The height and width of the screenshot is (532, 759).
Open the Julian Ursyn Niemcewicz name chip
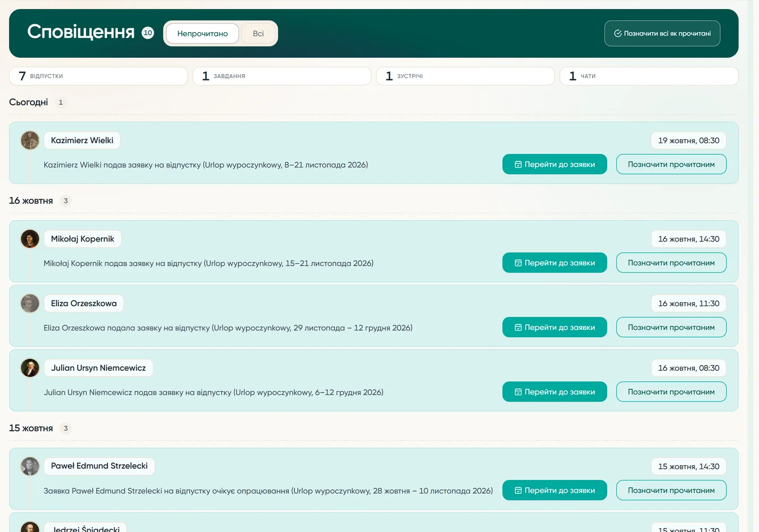tap(99, 368)
